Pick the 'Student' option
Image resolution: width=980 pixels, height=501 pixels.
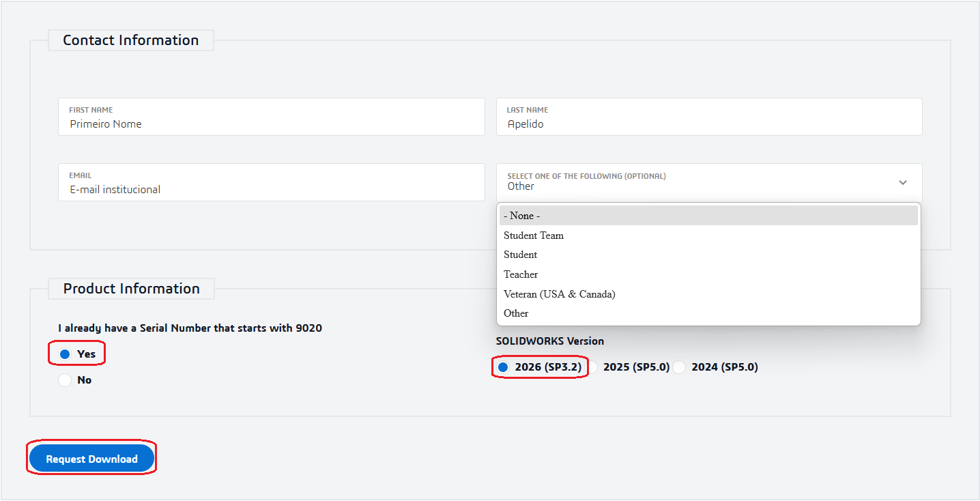pos(708,255)
